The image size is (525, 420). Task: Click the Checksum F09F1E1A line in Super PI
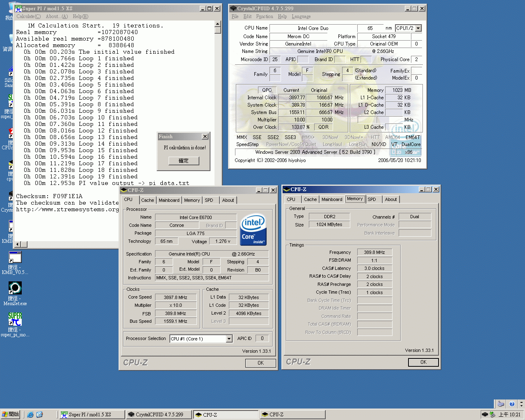pyautogui.click(x=49, y=196)
